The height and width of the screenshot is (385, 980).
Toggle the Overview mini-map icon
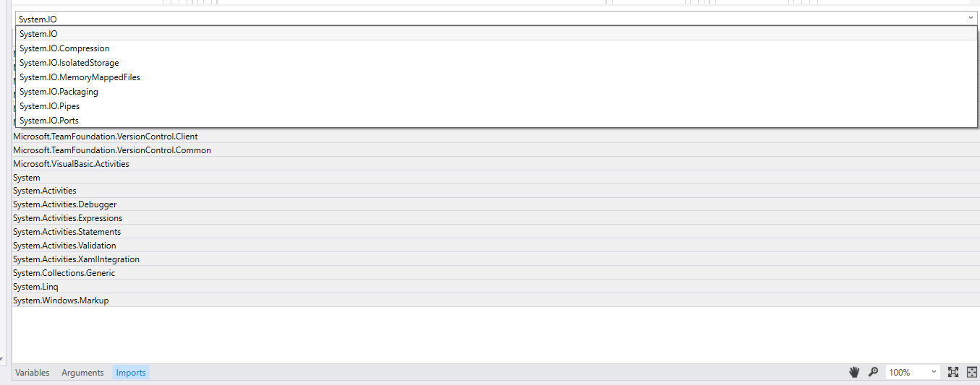(x=971, y=372)
